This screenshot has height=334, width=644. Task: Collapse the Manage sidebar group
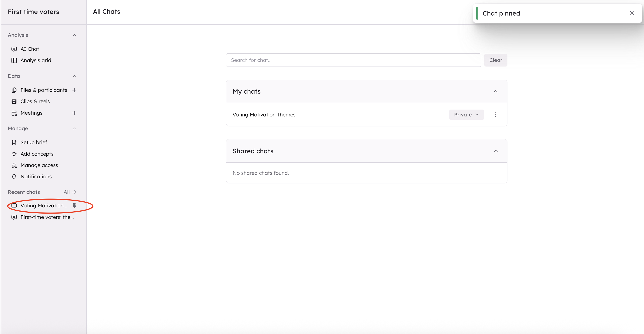(x=74, y=129)
